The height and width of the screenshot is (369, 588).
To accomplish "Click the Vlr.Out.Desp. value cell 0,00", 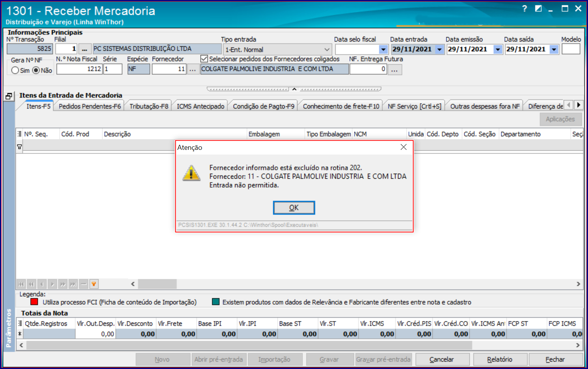I will point(95,334).
